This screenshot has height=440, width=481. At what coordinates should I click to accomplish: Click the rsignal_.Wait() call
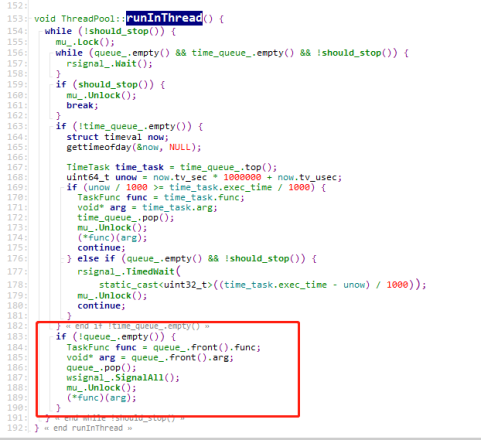[109, 64]
